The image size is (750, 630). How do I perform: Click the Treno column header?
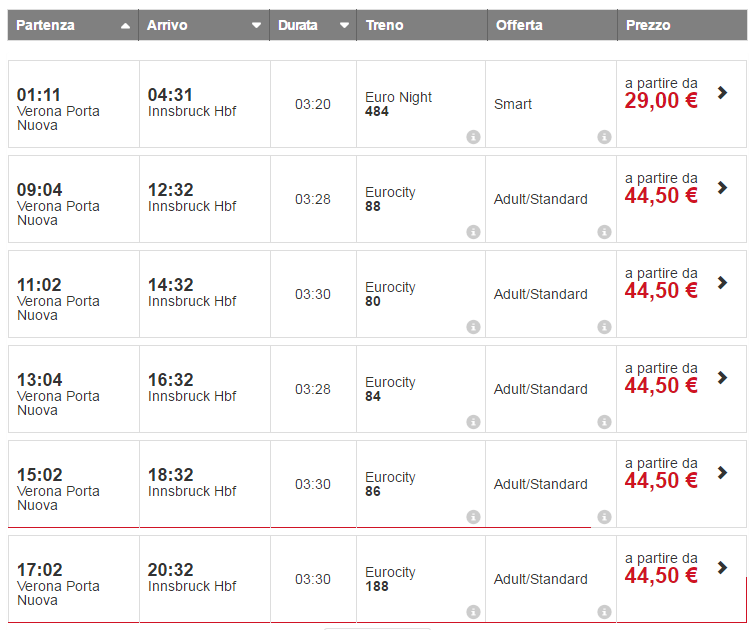click(x=385, y=25)
